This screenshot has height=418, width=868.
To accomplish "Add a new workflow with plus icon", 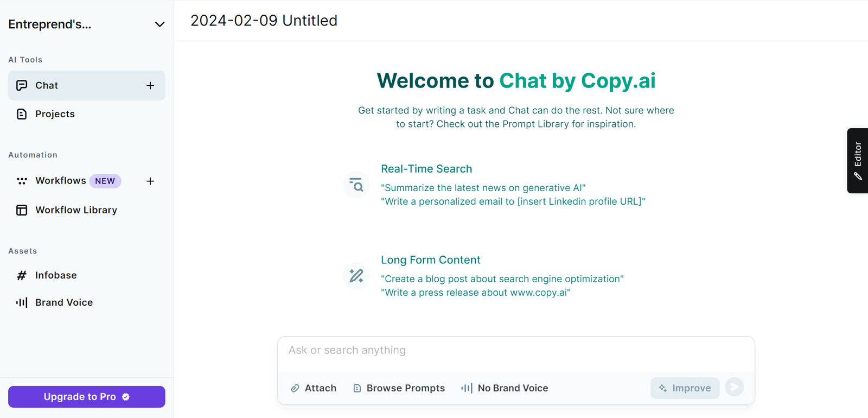I will (x=150, y=181).
